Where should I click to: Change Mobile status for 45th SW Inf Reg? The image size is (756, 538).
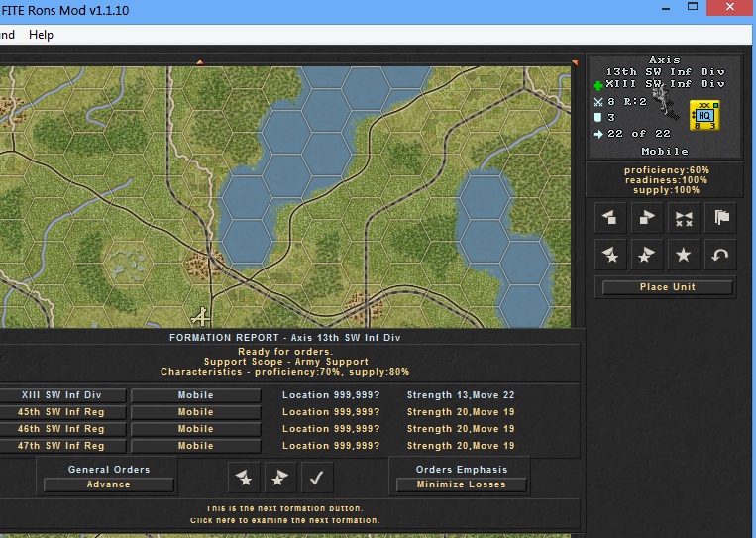point(196,412)
